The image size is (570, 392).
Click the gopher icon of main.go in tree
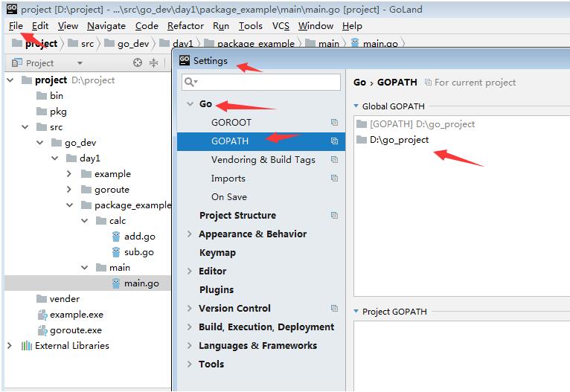tap(116, 283)
